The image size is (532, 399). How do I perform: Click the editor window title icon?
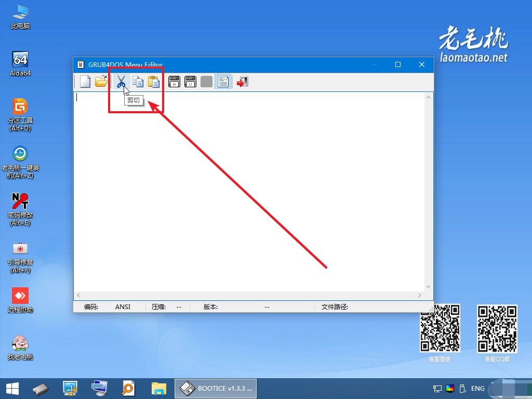tap(81, 64)
